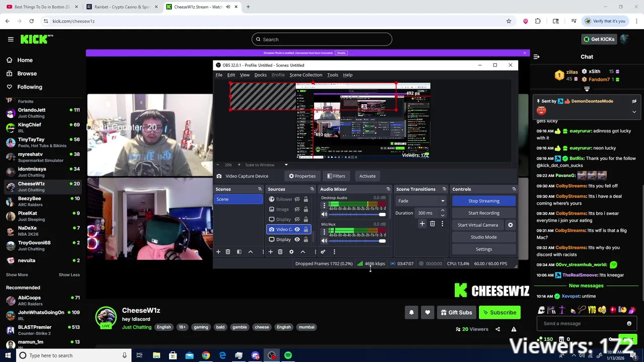Screen dimensions: 644x362
Task: Open the Scale to Window dropdown
Action: coord(267,165)
